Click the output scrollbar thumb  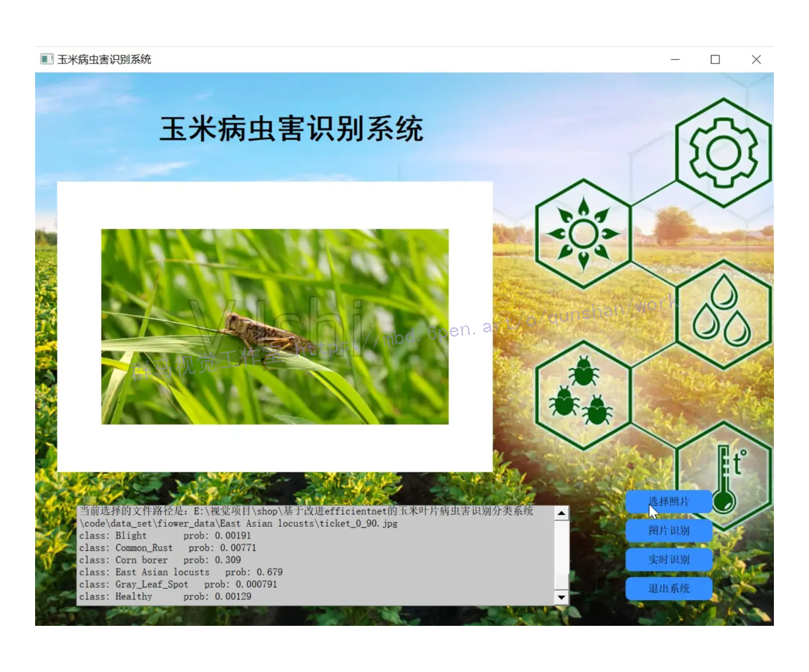click(x=561, y=581)
